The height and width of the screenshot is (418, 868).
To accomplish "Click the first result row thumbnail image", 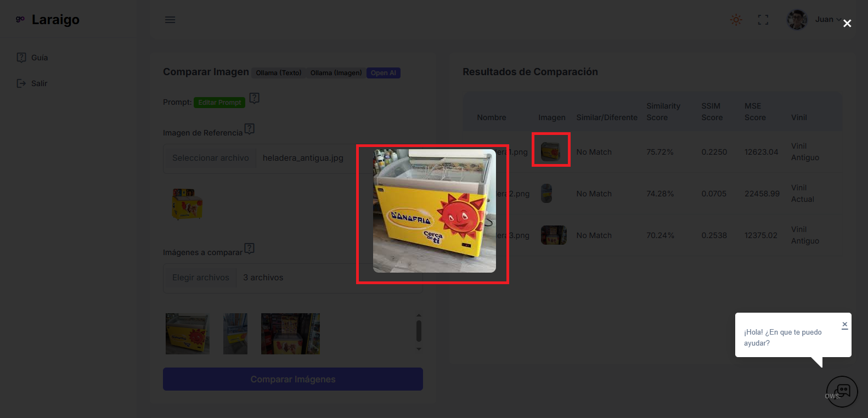I will [551, 150].
